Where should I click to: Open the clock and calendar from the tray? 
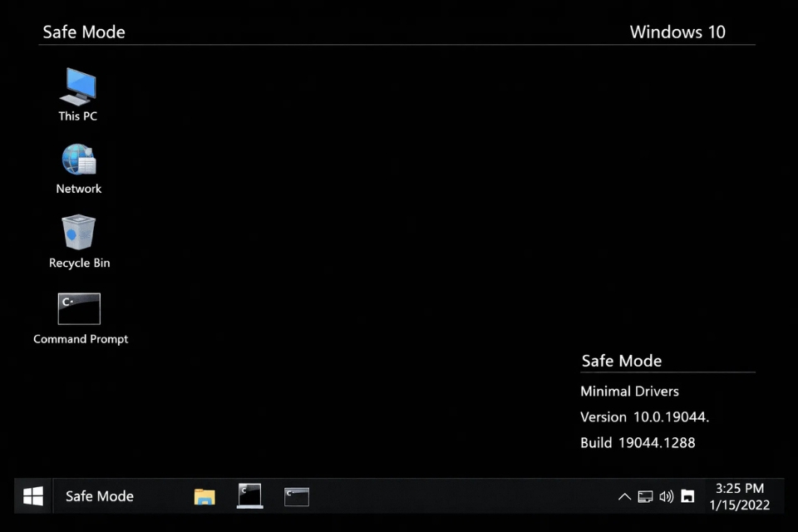738,495
